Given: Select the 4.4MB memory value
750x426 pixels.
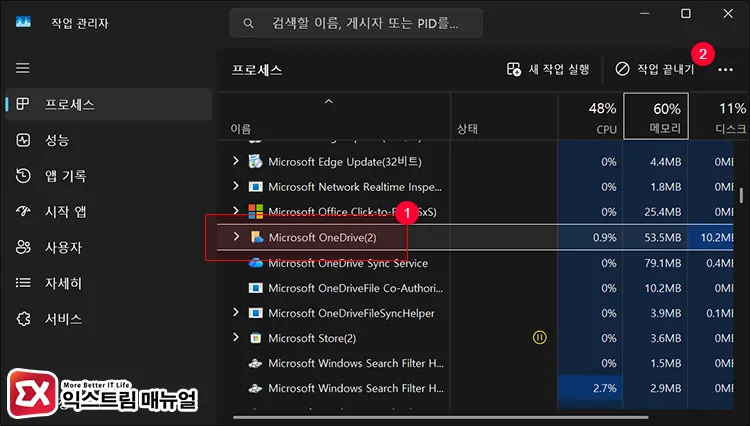Looking at the screenshot, I should (x=665, y=162).
